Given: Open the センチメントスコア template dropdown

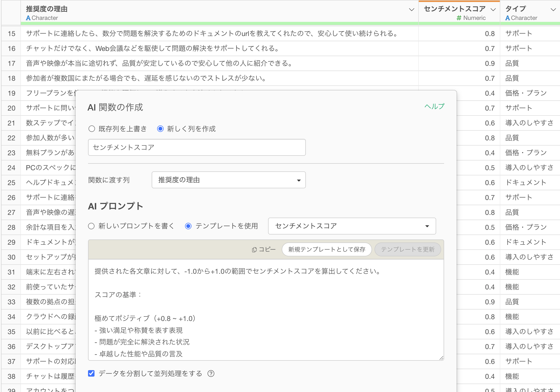Looking at the screenshot, I should 352,226.
